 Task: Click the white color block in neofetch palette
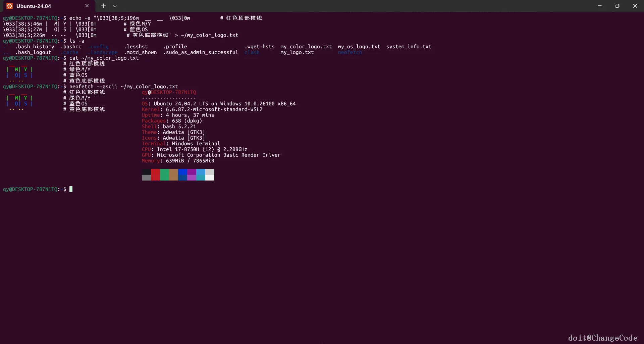(210, 175)
